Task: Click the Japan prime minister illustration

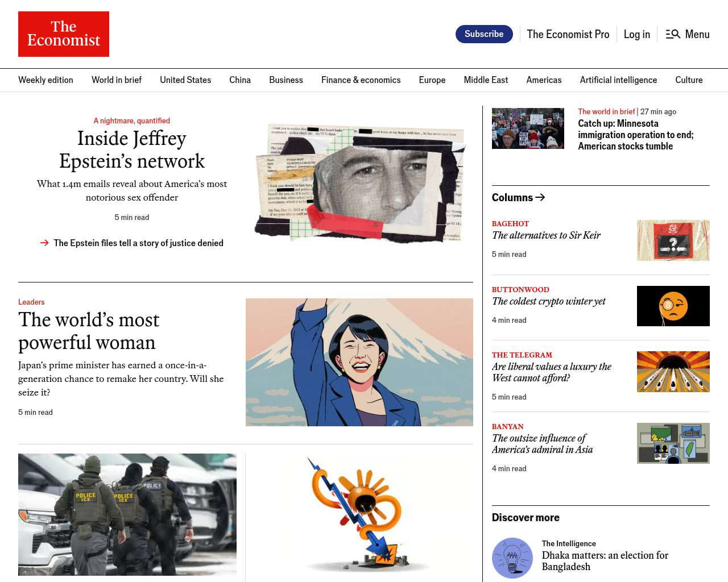Action: (359, 362)
